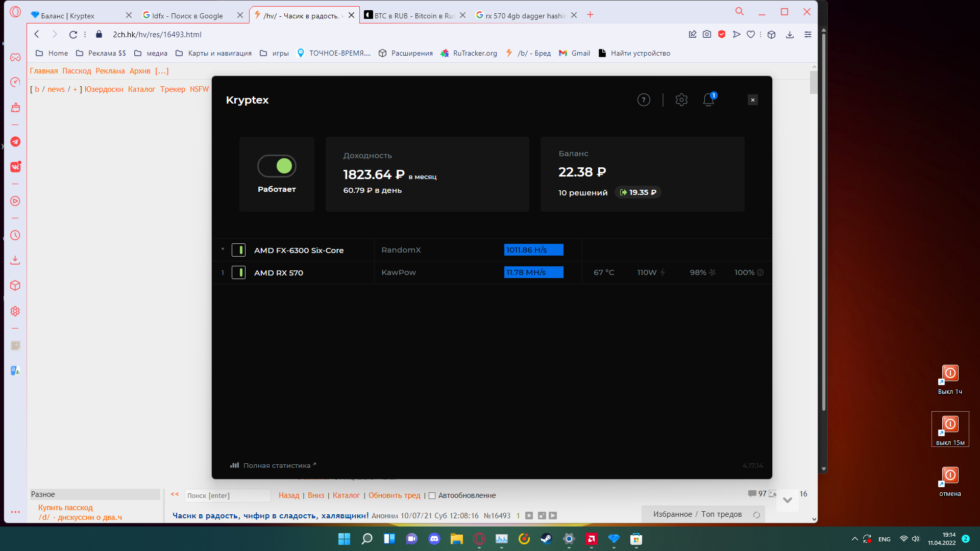Click the Поиск search input field
This screenshot has height=551, width=980.
(227, 495)
